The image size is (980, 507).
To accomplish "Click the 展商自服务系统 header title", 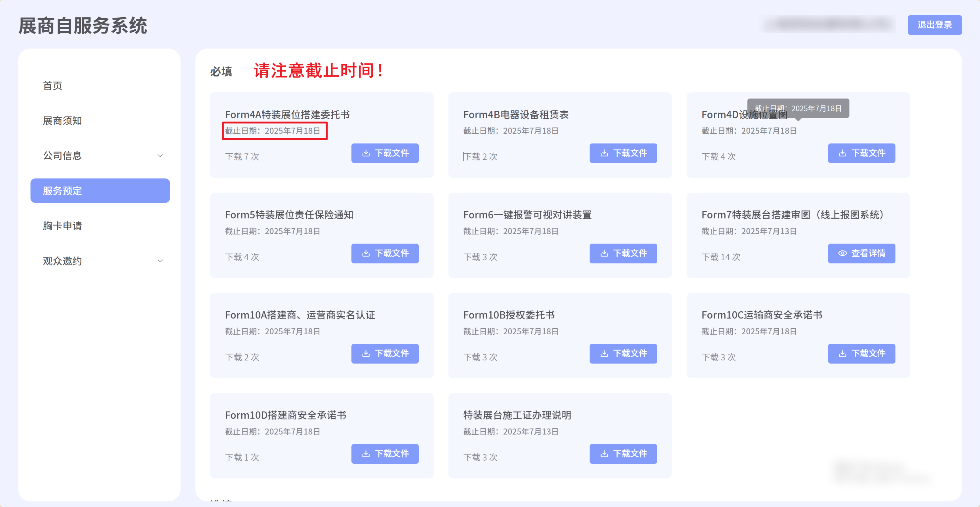I will [x=83, y=26].
